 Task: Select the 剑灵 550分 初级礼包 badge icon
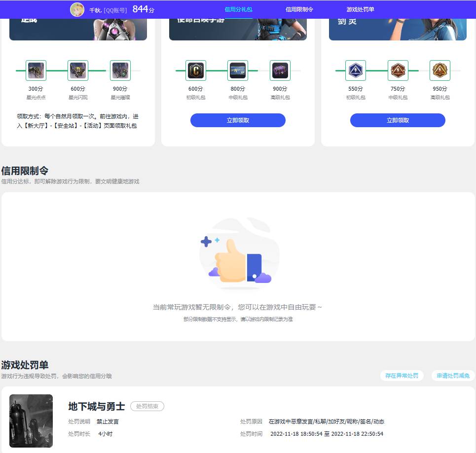(x=355, y=70)
